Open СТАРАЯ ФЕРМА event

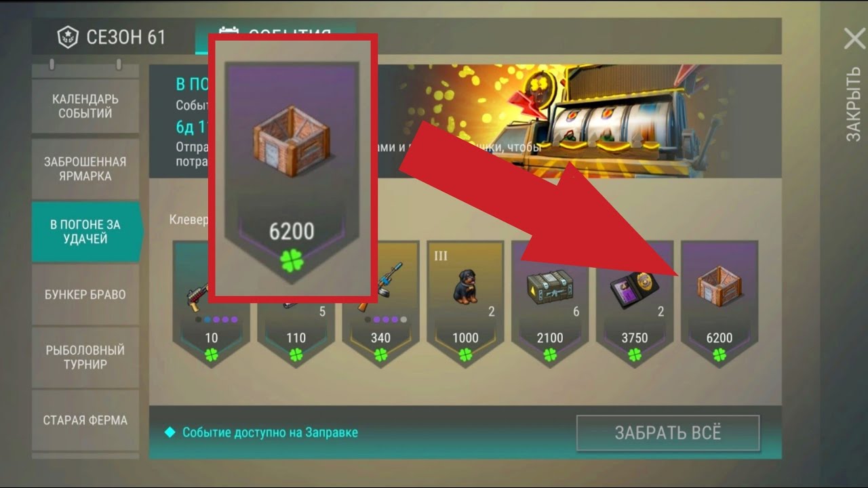click(85, 420)
